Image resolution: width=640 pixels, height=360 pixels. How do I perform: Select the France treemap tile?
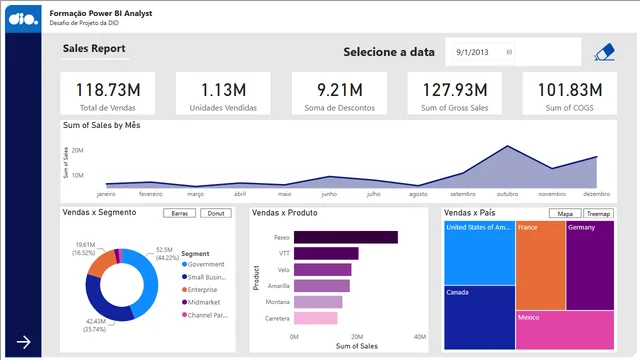click(x=540, y=265)
